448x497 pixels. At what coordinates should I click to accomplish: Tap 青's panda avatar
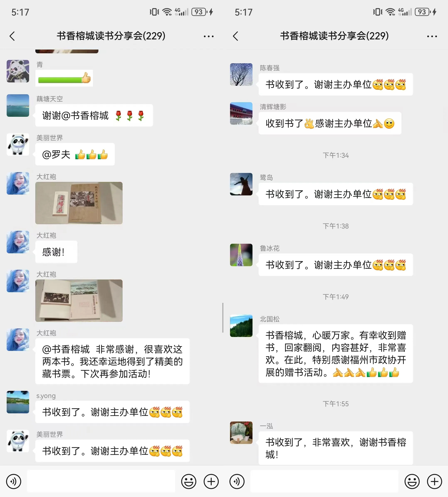coord(18,71)
